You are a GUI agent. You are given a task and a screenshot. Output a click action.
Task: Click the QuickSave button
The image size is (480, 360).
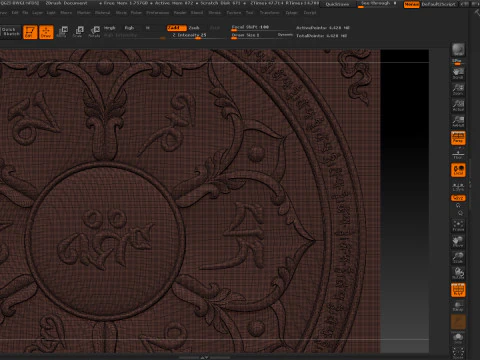337,4
